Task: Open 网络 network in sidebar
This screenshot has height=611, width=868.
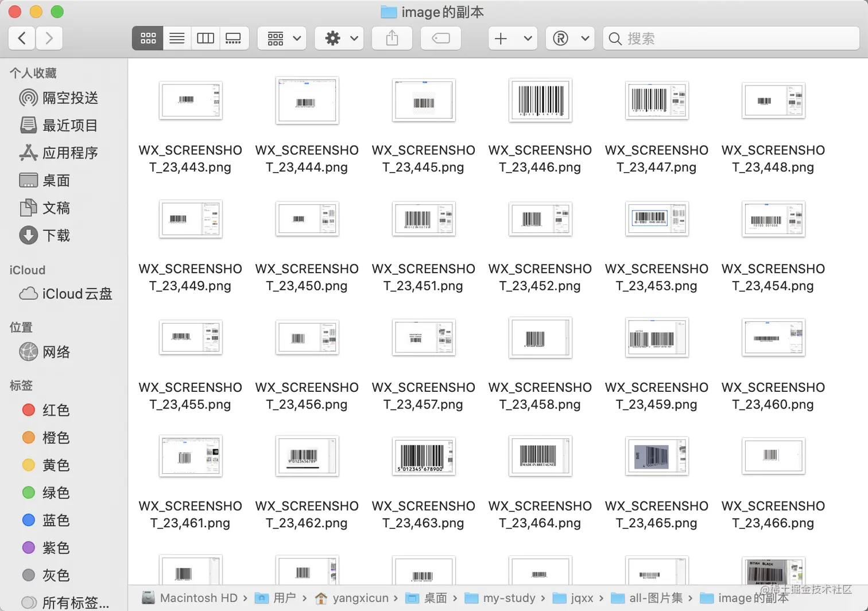Action: [45, 352]
